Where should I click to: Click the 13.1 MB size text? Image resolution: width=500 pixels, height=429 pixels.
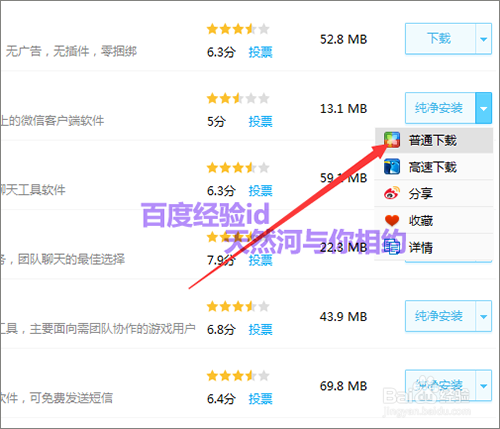(343, 109)
